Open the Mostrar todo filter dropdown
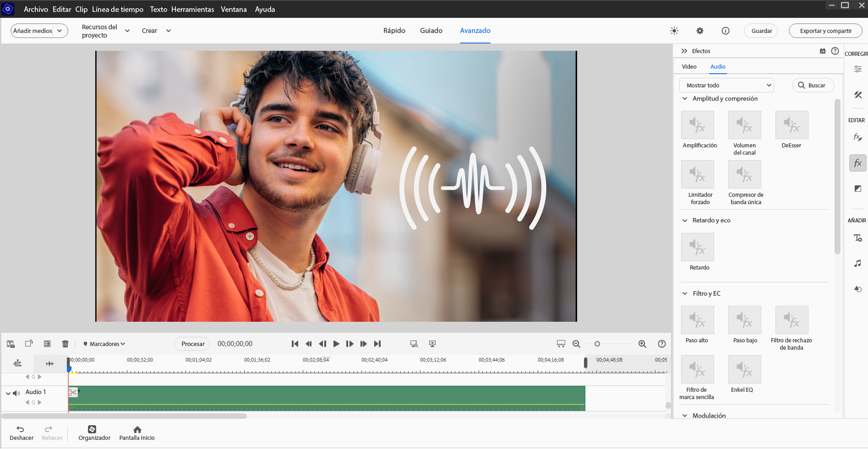 click(x=726, y=85)
